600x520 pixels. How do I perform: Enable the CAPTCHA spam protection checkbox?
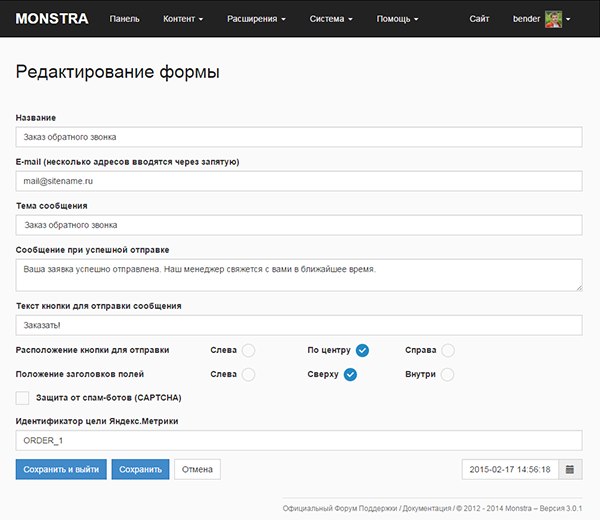point(23,398)
